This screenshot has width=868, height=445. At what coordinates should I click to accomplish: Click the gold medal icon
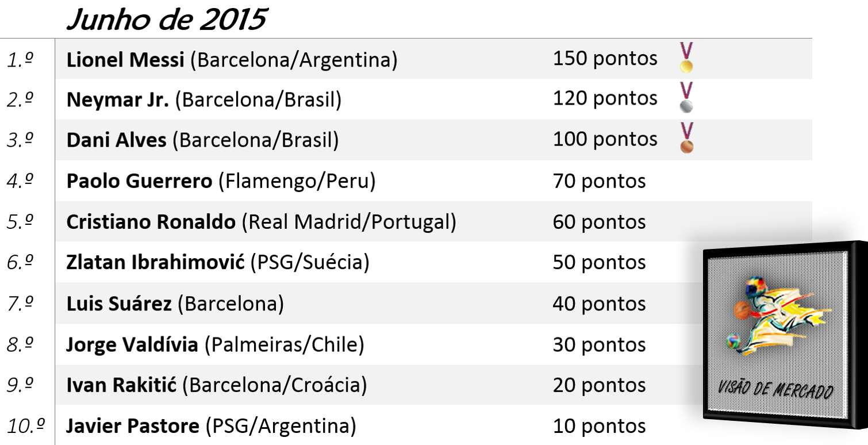pyautogui.click(x=686, y=57)
